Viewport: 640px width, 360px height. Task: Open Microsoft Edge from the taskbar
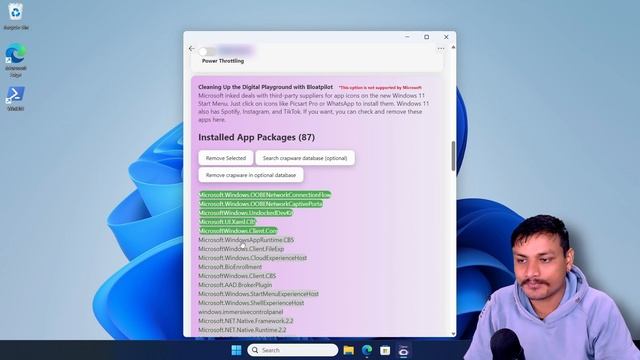[x=367, y=350]
